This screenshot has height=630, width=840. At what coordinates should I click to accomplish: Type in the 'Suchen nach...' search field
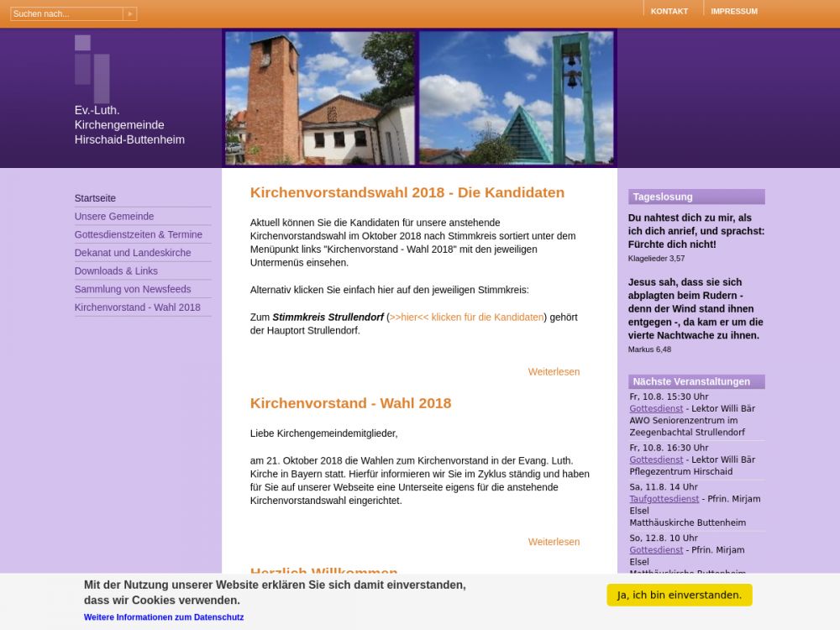[x=66, y=13]
